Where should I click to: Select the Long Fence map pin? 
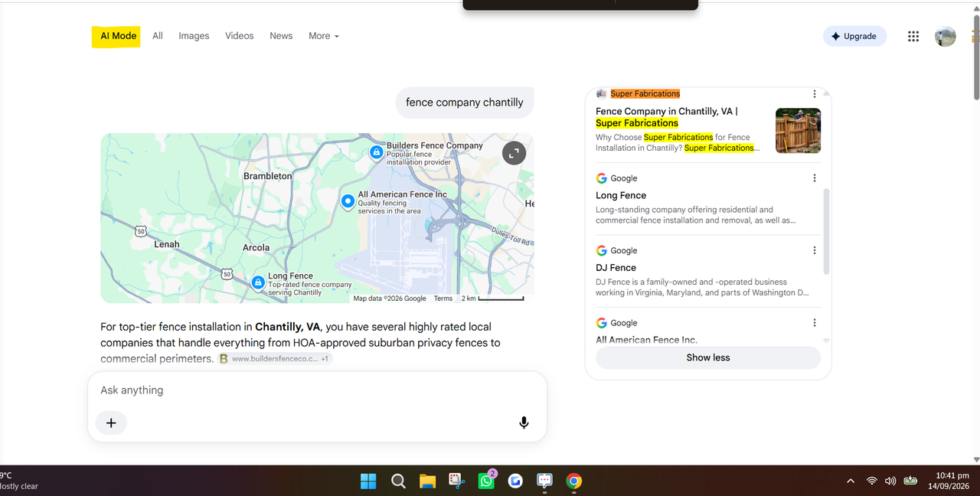(258, 282)
